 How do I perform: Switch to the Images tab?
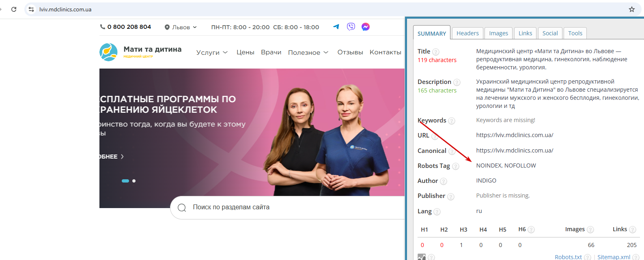[498, 33]
